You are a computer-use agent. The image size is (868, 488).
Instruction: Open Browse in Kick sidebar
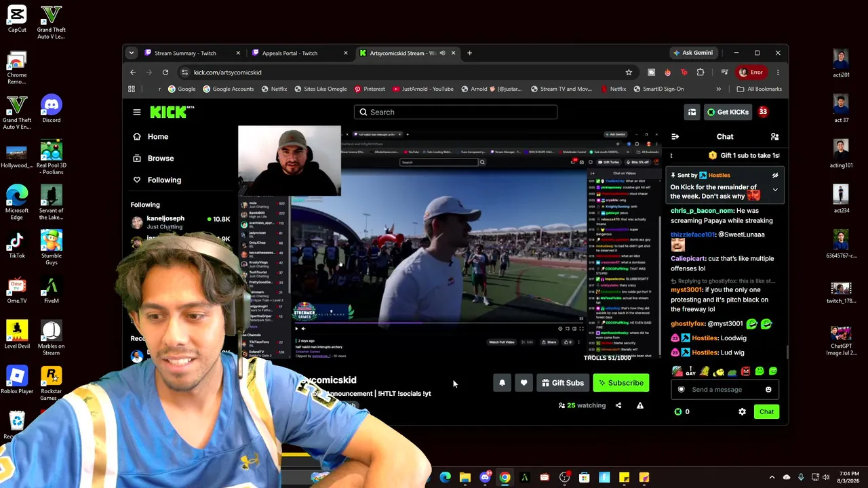153,159
